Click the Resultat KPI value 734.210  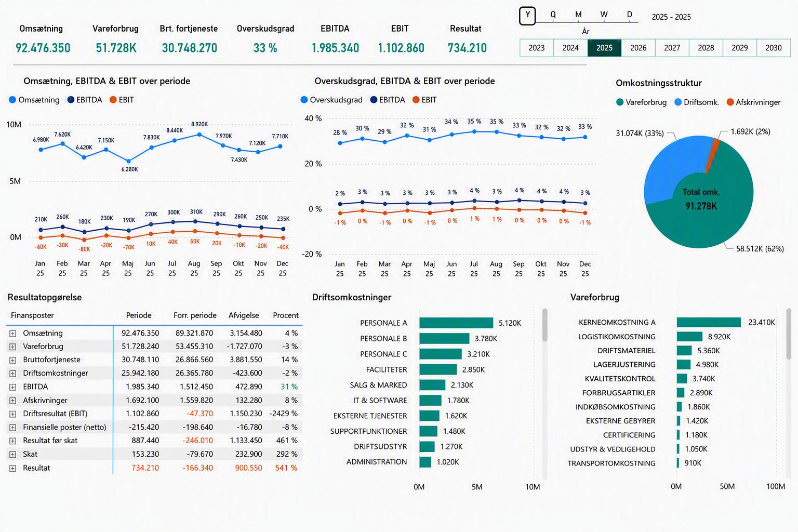coord(467,48)
